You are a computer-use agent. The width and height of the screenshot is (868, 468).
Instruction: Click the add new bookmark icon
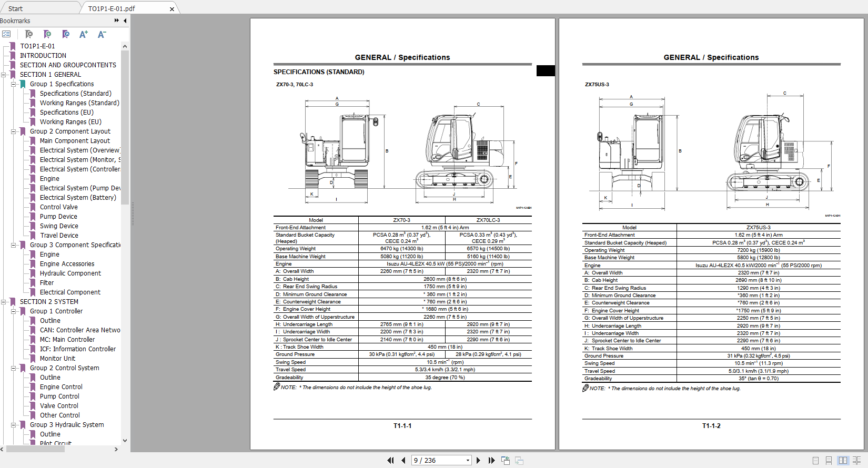click(47, 34)
